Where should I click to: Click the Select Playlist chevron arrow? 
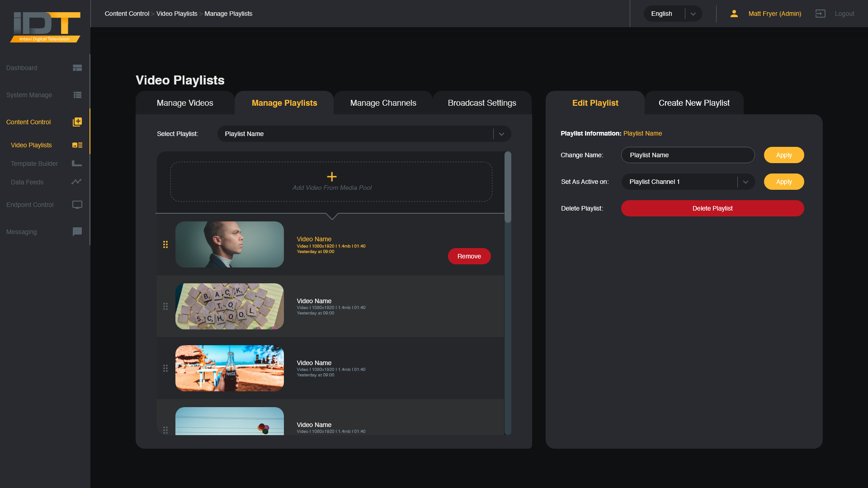coord(501,134)
